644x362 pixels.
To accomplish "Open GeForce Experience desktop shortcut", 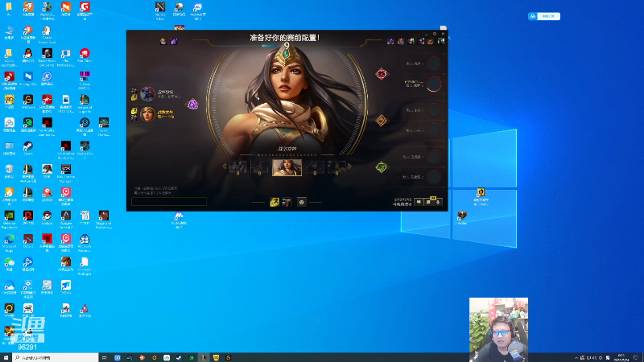I will pyautogui.click(x=9, y=218).
